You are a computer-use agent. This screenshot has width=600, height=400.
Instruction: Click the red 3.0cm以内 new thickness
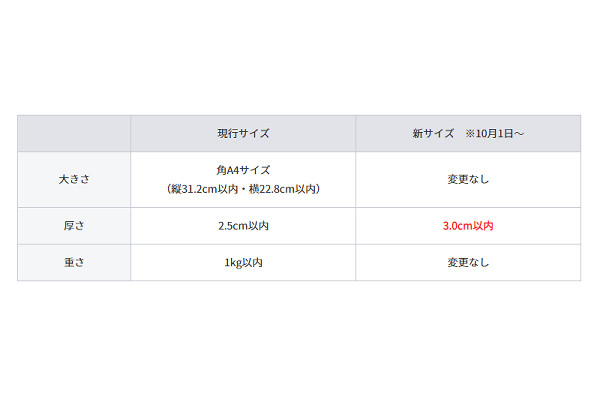(468, 226)
